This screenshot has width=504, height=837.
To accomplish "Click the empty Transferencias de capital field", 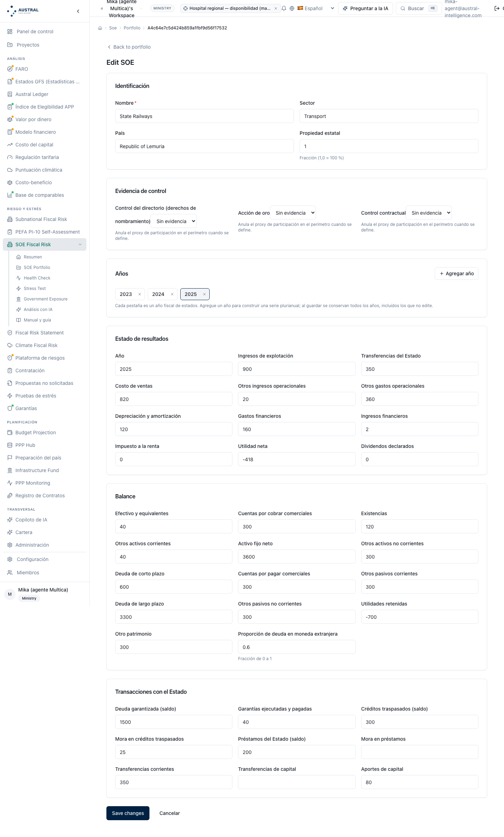I will pos(297,782).
